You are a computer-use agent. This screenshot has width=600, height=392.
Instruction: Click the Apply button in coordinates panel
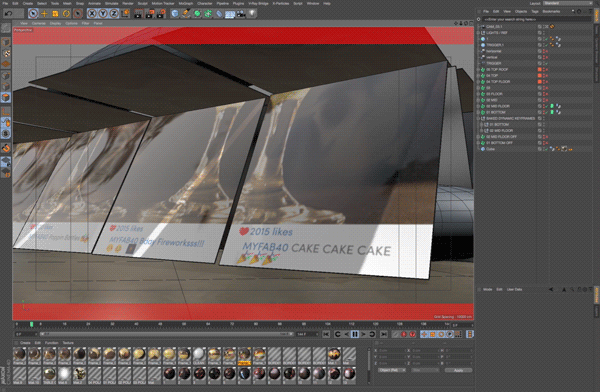click(458, 370)
